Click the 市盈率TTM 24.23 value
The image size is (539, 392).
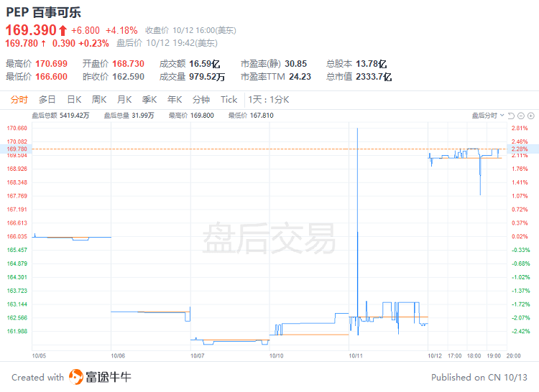point(300,77)
